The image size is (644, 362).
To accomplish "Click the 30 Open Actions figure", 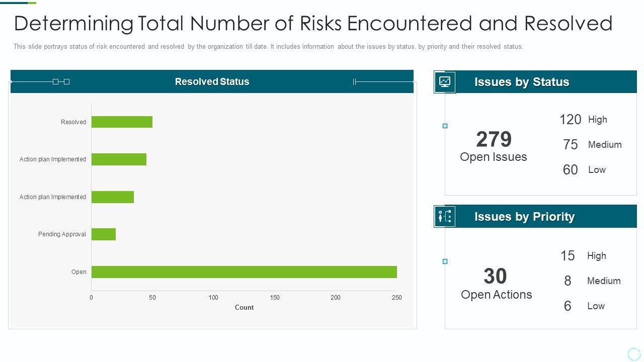I will 496,277.
